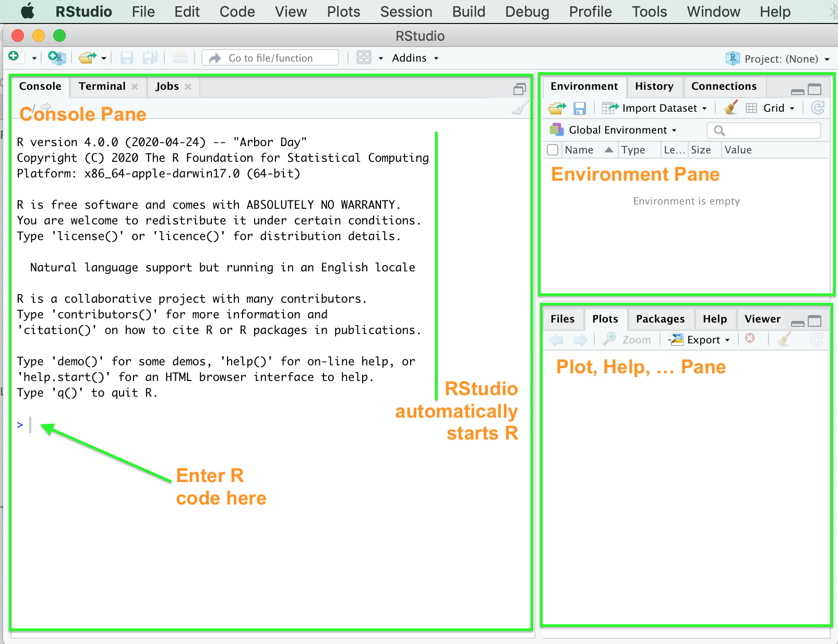Click the Create a Project icon
The width and height of the screenshot is (838, 644).
pos(56,57)
